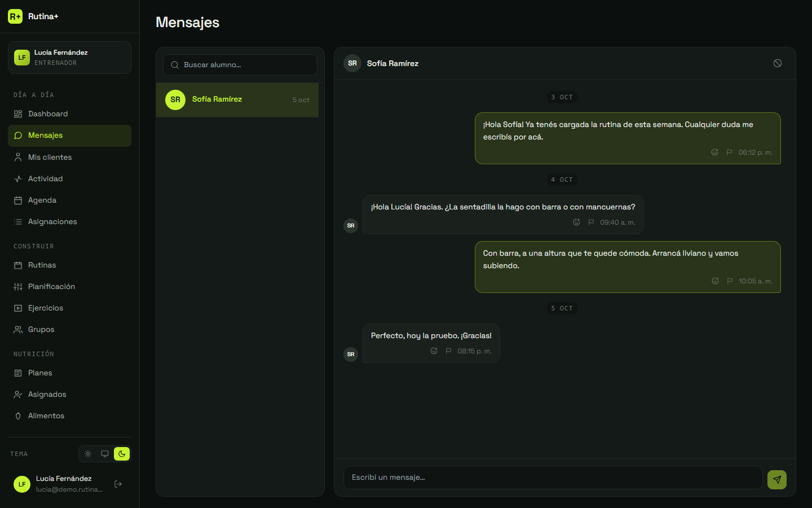Click emoji reaction icon on 08:15 p. m. message

[434, 351]
